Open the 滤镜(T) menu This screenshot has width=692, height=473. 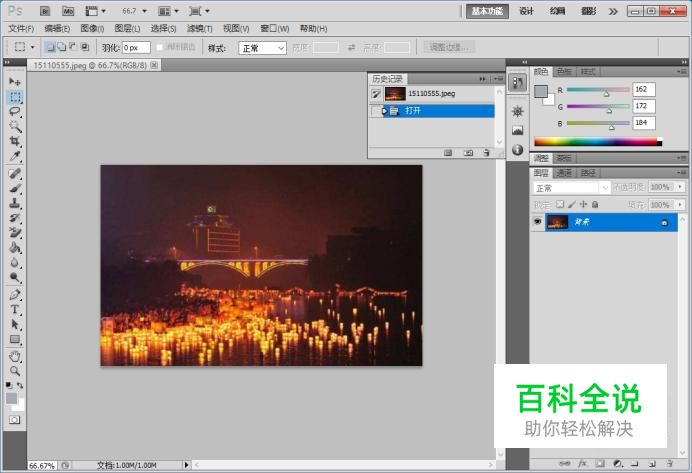click(199, 29)
